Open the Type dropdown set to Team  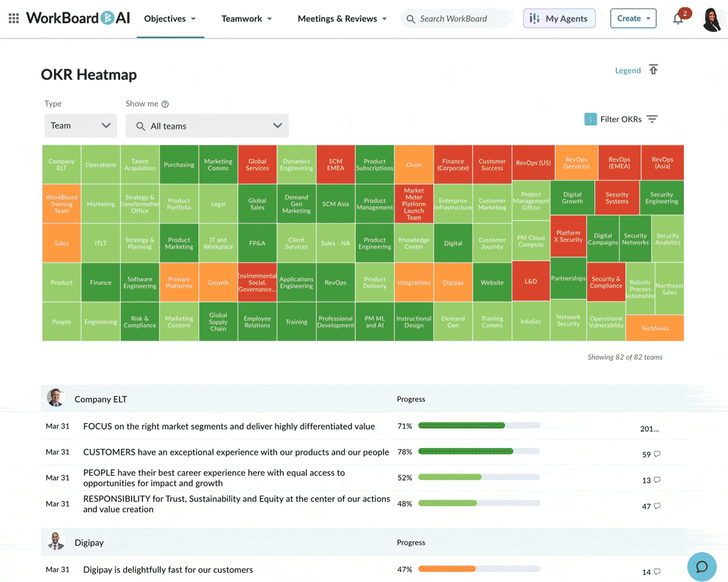81,125
